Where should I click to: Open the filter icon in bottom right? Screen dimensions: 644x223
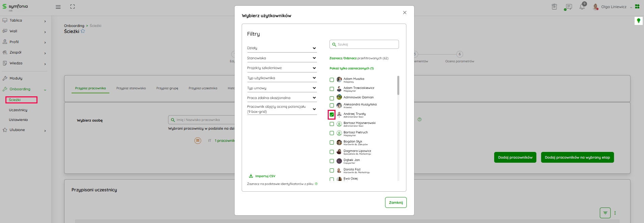605,213
